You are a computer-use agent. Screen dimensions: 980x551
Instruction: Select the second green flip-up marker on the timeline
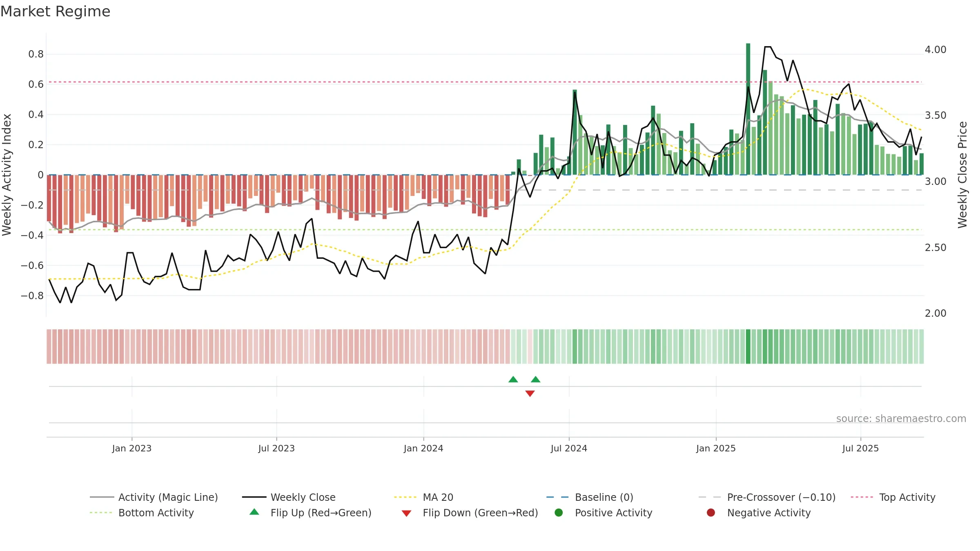click(536, 379)
